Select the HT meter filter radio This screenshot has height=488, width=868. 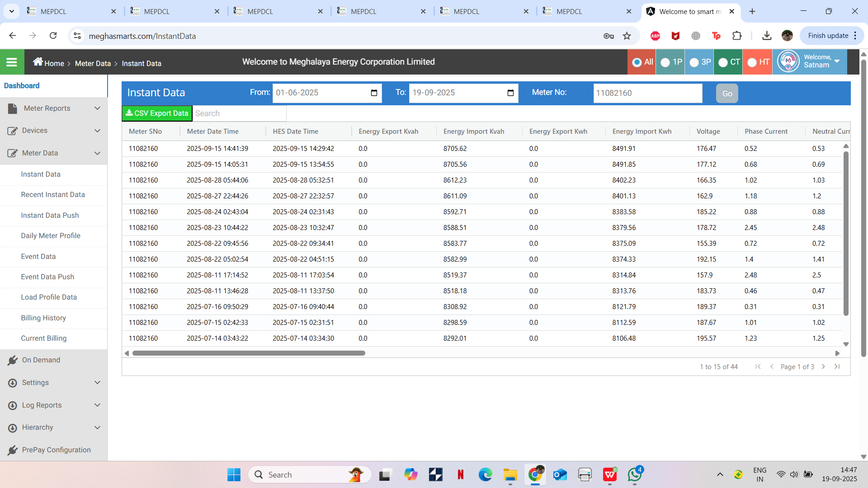[x=752, y=62]
